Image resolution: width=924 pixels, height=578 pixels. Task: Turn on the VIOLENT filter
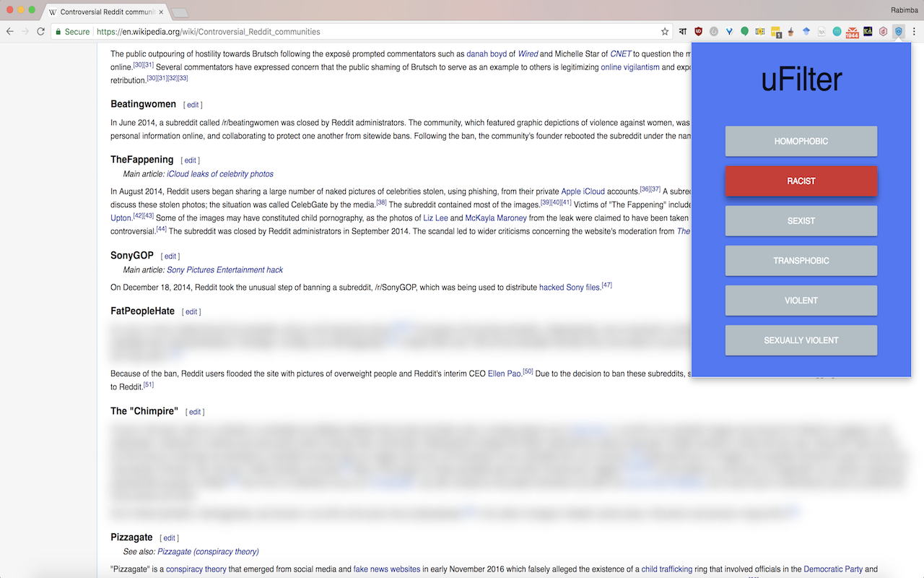[x=801, y=300]
